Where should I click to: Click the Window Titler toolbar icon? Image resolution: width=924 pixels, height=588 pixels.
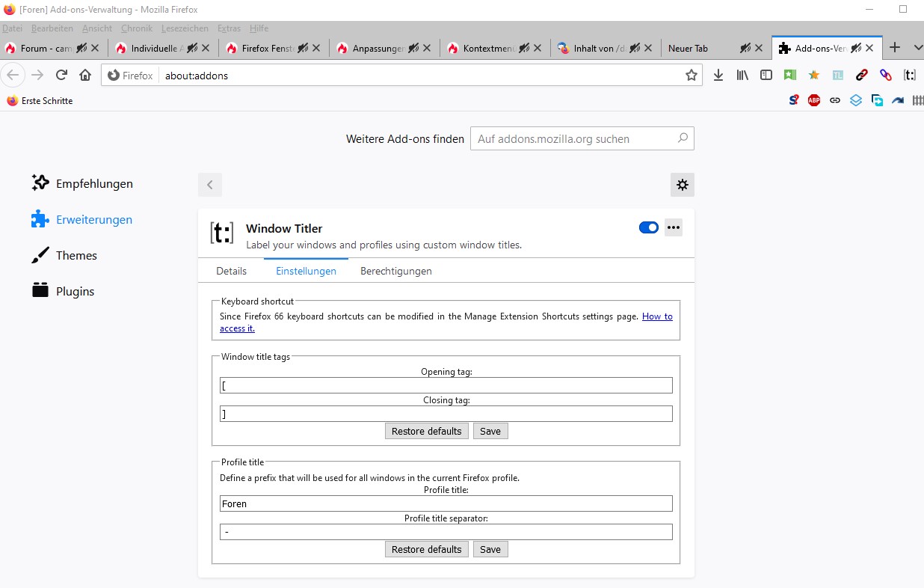[910, 75]
